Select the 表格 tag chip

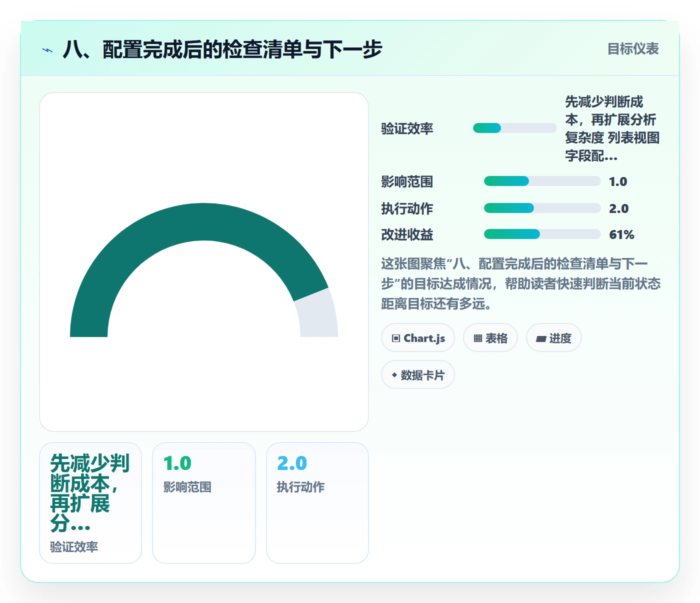tap(490, 338)
